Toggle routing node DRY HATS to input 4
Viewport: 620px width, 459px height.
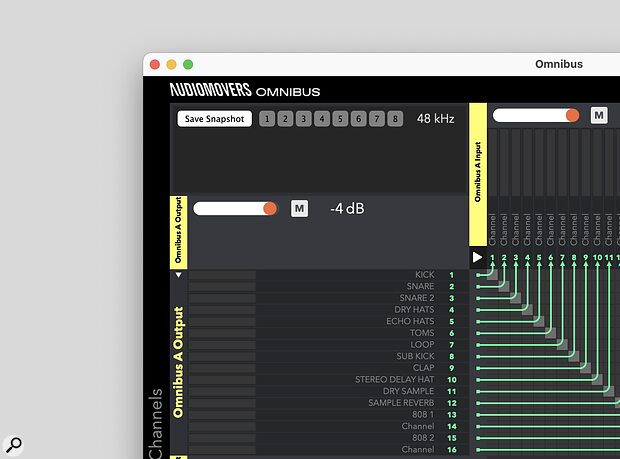(x=527, y=310)
